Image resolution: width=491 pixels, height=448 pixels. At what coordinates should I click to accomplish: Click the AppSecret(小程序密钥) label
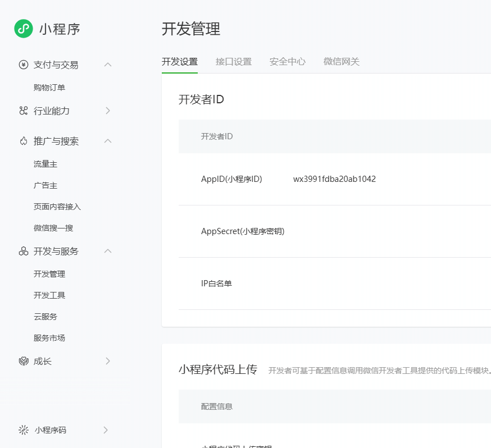243,231
